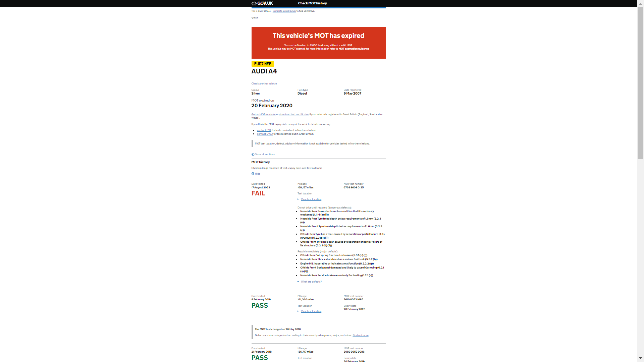644x362 pixels.
Task: Click the FAIL result text
Action: [258, 193]
